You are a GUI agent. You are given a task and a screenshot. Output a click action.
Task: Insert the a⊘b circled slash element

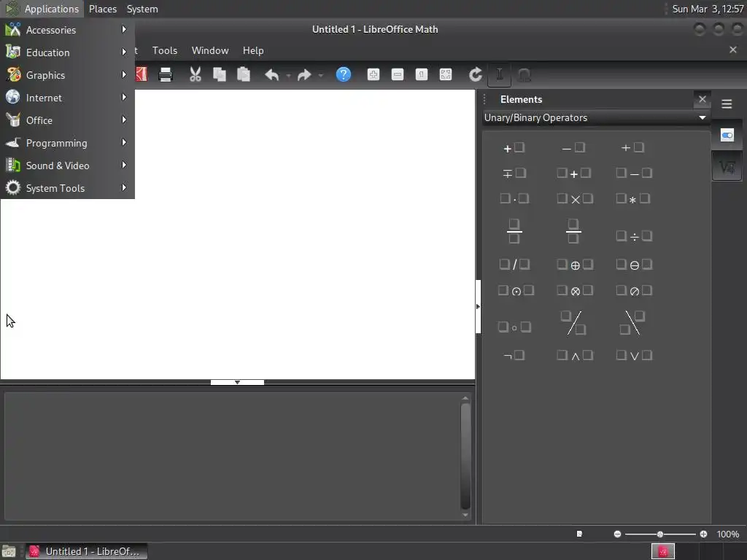634,290
